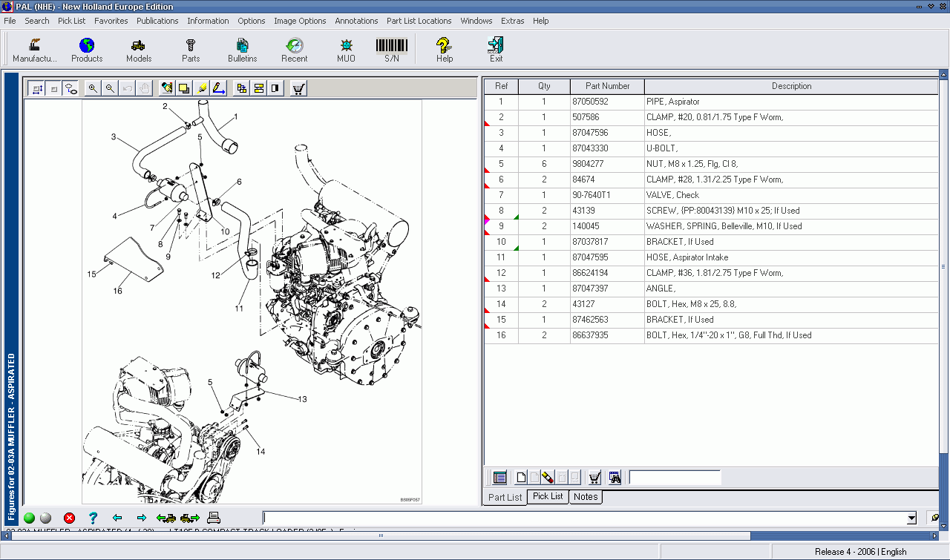Select the highlighter annotation tool

tap(202, 88)
